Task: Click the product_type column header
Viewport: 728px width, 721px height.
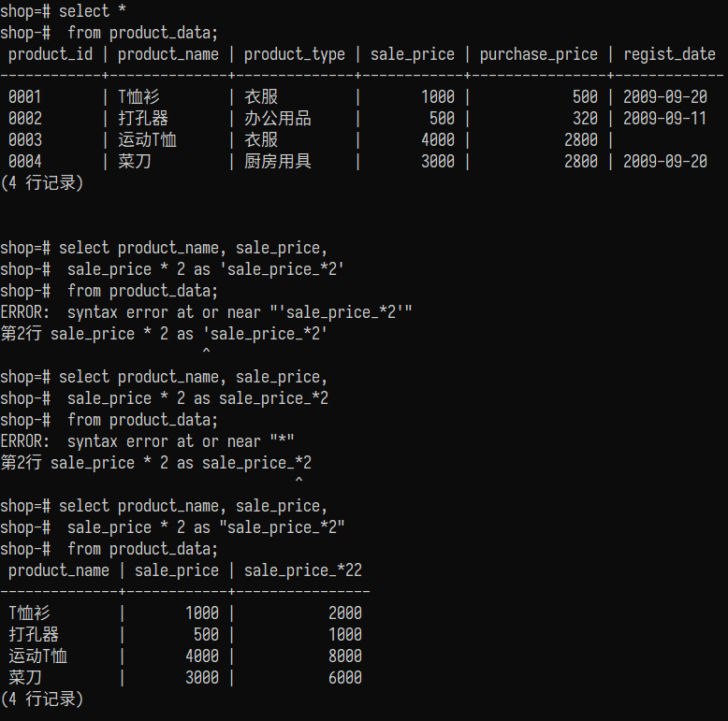Action: point(295,54)
